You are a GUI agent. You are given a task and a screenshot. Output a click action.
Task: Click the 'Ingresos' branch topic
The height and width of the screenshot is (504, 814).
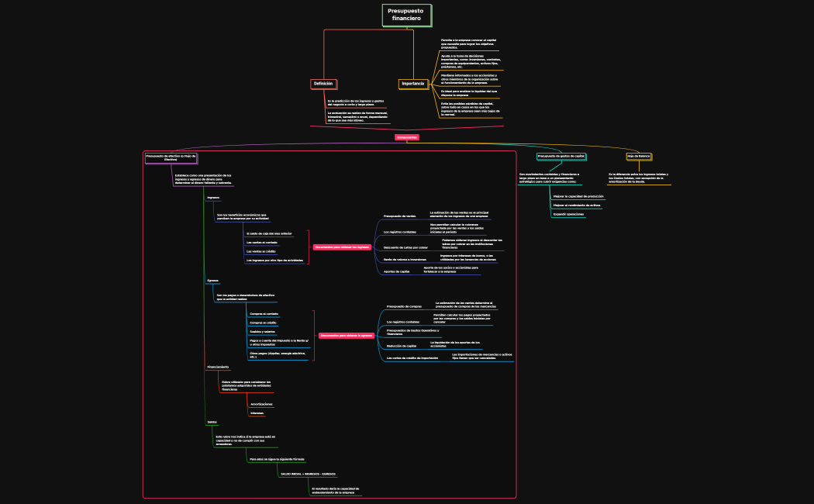click(213, 198)
